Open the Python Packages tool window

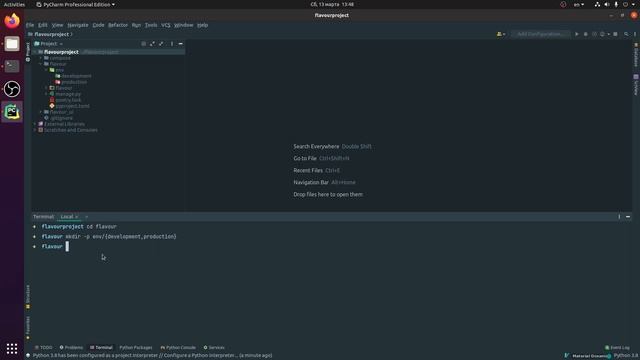[136, 348]
